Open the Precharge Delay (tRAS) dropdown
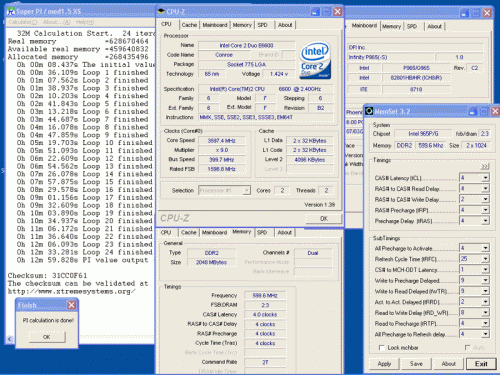This screenshot has height=375, width=500. (x=485, y=220)
